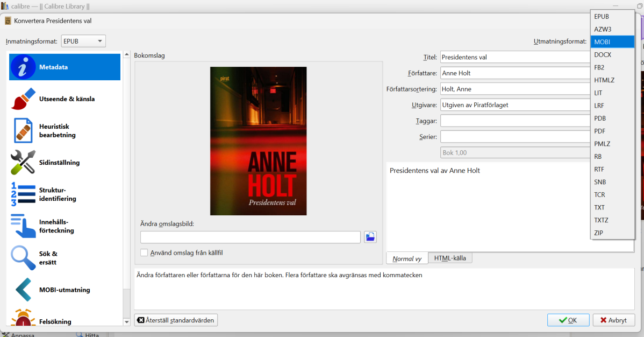Image resolution: width=644 pixels, height=337 pixels.
Task: Select ZIP output format
Action: point(612,233)
